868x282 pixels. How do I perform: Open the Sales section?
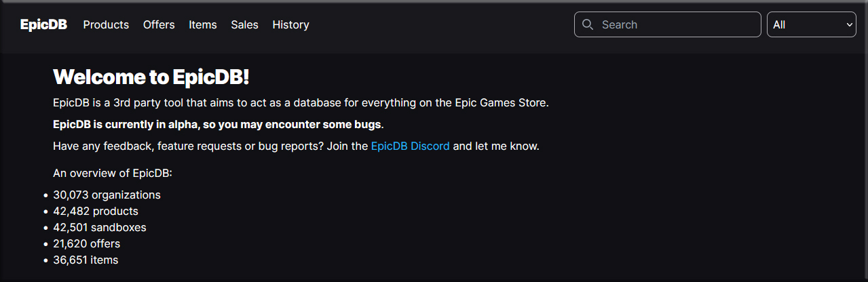244,24
